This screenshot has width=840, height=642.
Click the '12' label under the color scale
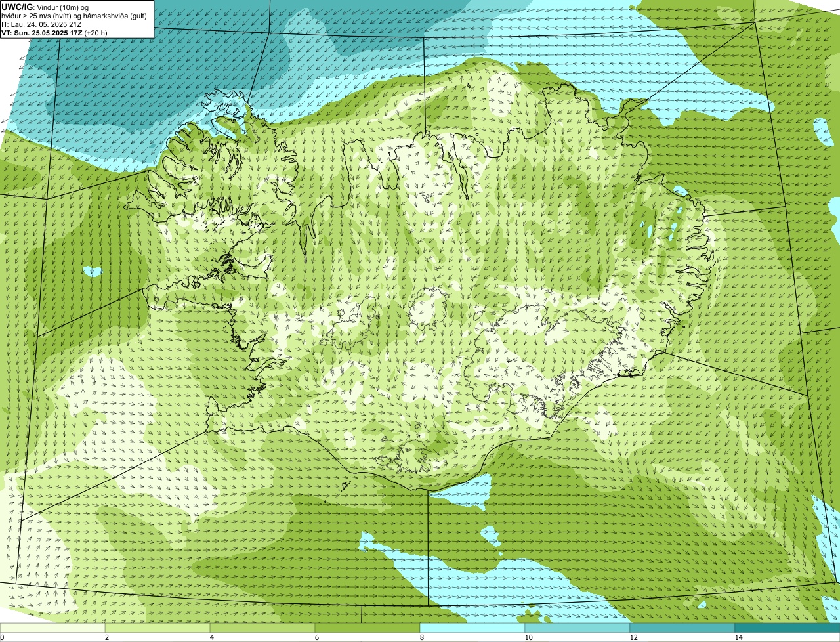tap(634, 637)
